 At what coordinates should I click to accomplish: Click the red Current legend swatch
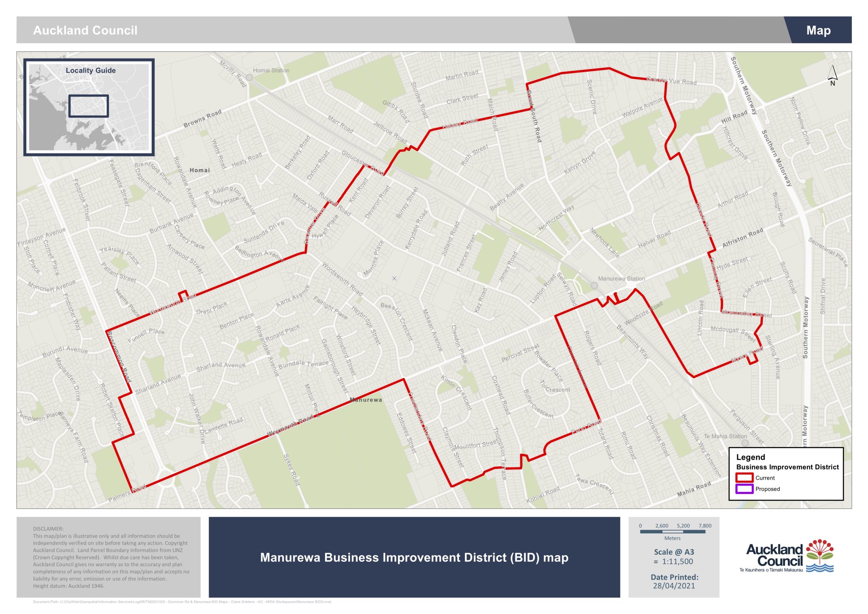pyautogui.click(x=744, y=478)
